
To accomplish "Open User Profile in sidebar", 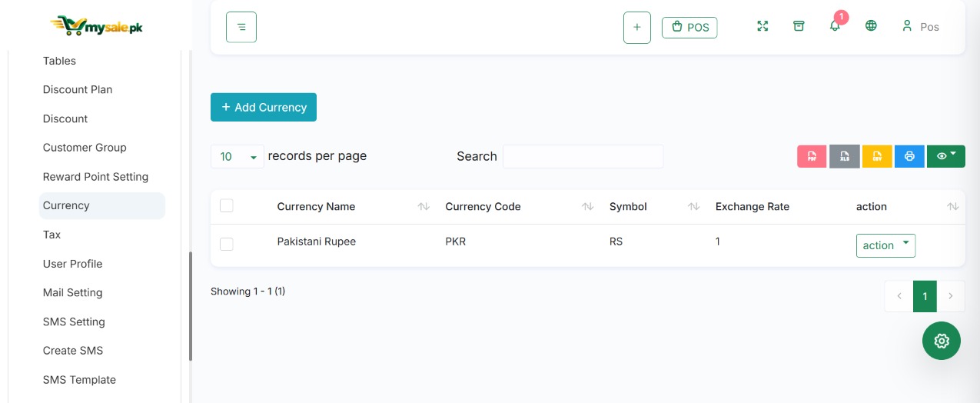I will pos(72,264).
